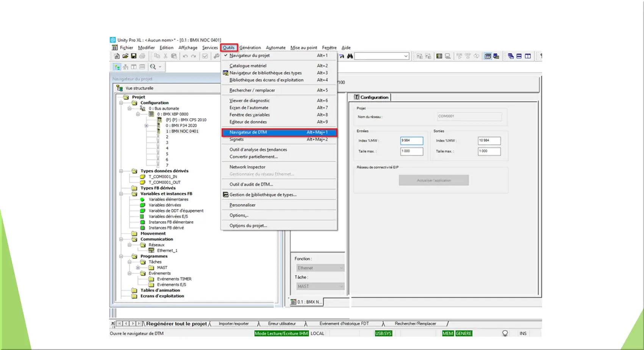Click the Copy toolbar icon
This screenshot has height=350, width=644.
click(x=157, y=56)
